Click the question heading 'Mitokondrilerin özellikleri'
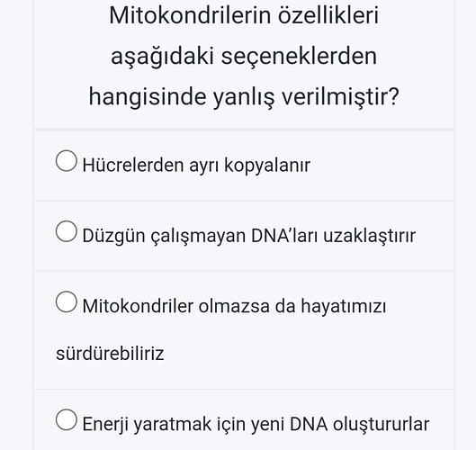476x450 pixels. 244,15
